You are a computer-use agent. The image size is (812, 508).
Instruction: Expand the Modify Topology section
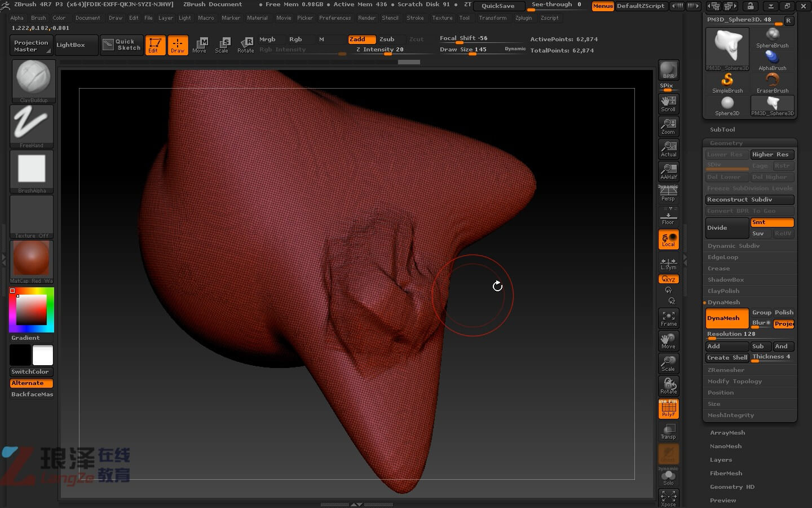click(x=734, y=382)
